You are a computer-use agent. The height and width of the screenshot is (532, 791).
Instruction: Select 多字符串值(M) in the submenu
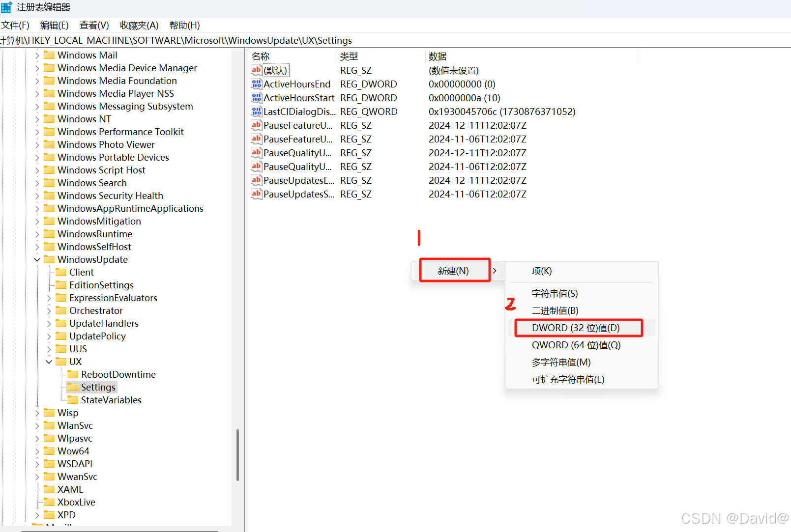pos(582,362)
